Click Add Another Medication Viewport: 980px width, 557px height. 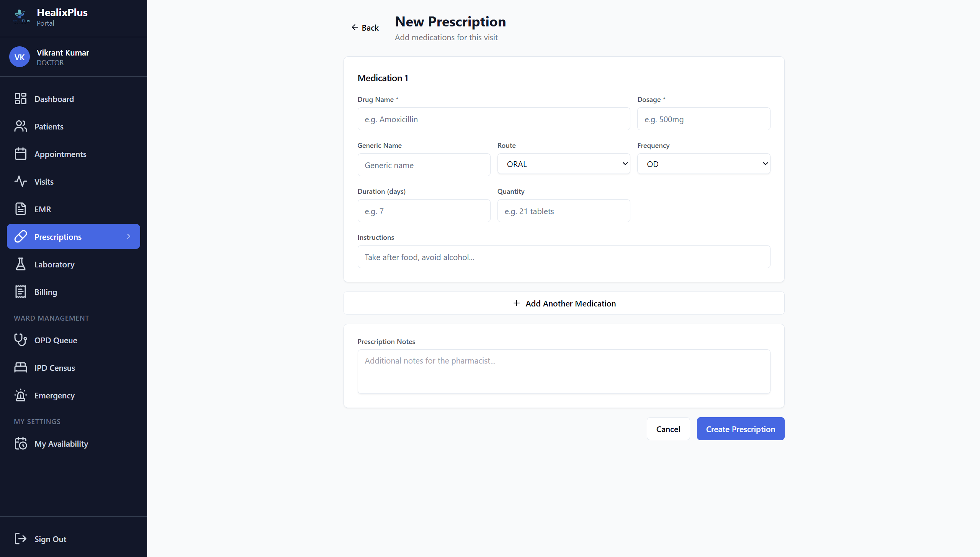coord(564,303)
